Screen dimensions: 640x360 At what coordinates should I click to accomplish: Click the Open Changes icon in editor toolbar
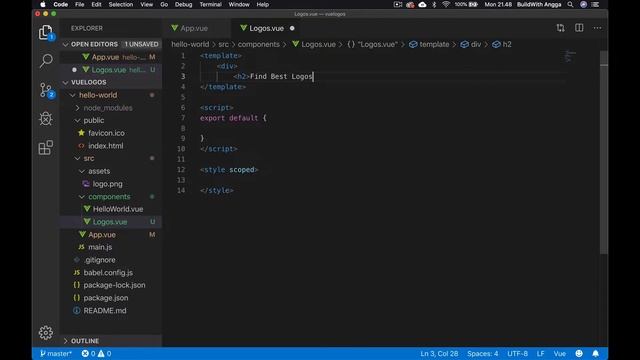[560, 28]
